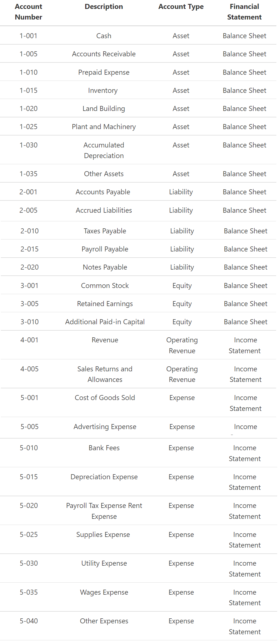Click the Utility Expense description
Viewport: 280px width, 644px height.
click(x=104, y=563)
